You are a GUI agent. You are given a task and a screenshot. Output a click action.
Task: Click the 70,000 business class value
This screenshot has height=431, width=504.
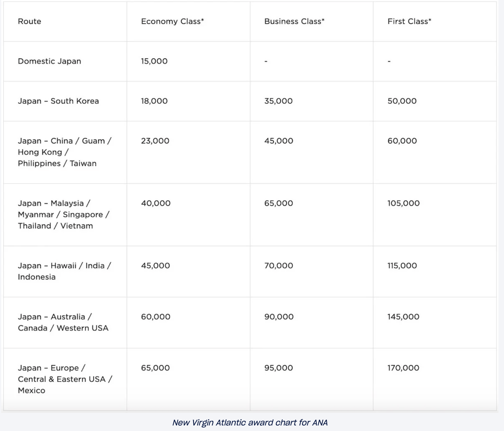click(x=278, y=266)
